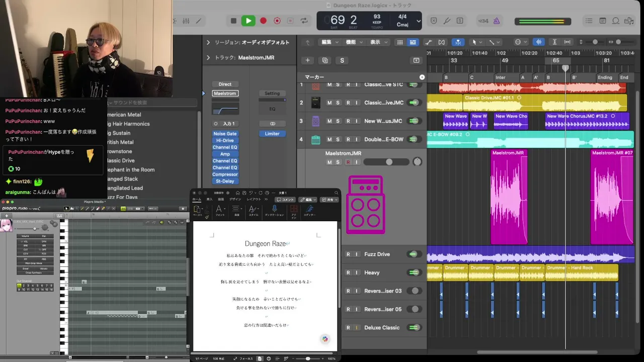Viewport: 644px width, 362px height.
Task: Toggle the Solo S button in control bar
Action: [459, 21]
